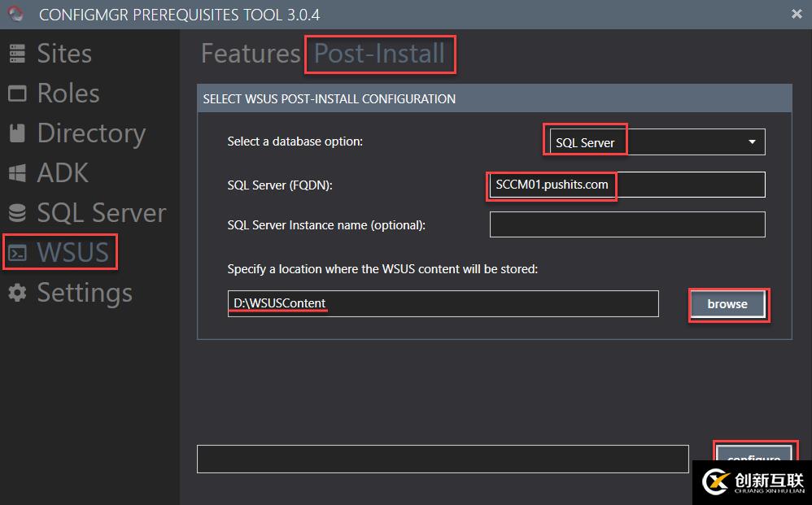Open the database option dropdown
Screen dimensions: 812x505
[x=657, y=141]
